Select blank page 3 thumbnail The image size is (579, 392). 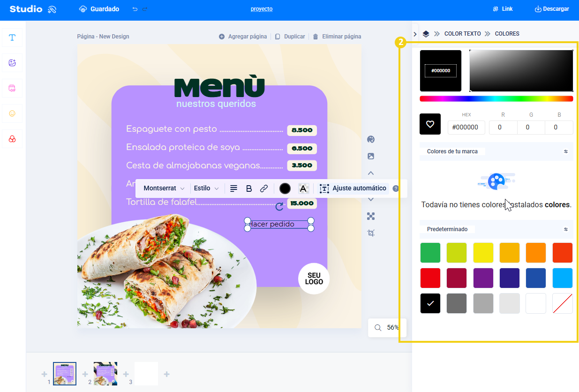coord(146,374)
